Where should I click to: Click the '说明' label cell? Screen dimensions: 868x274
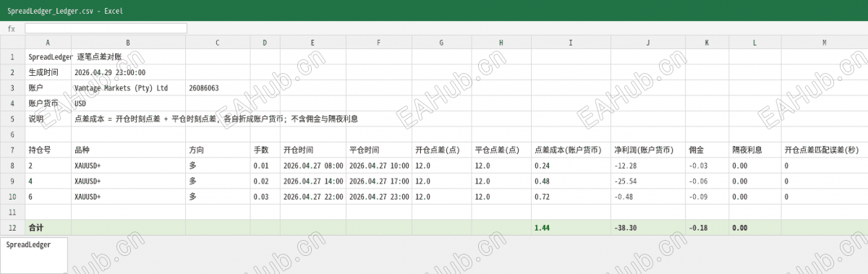click(48, 119)
